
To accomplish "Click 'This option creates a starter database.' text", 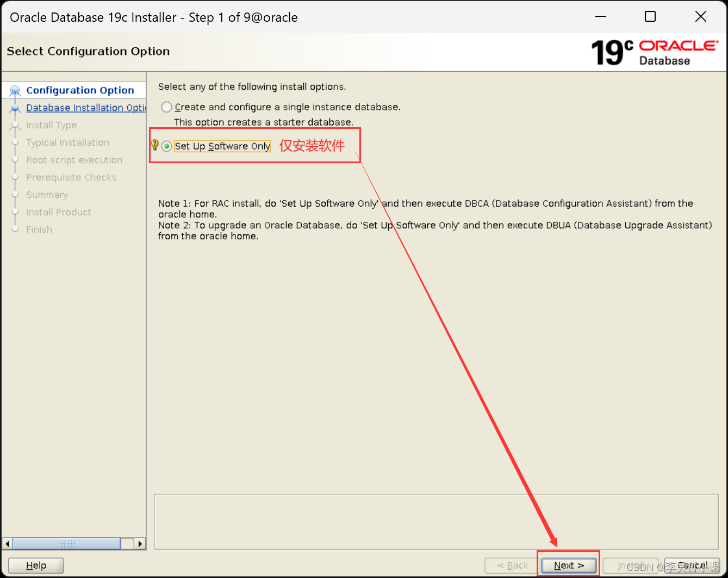I will click(264, 122).
